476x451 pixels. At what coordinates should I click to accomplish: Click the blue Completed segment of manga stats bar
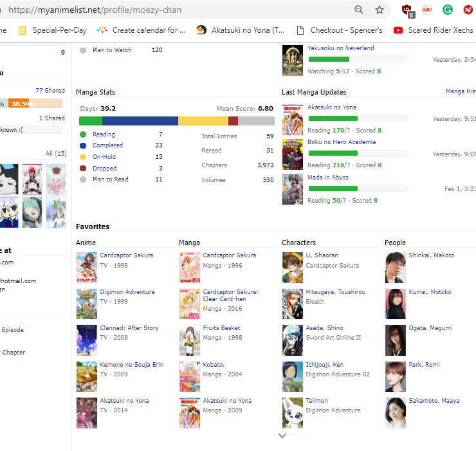(140, 121)
